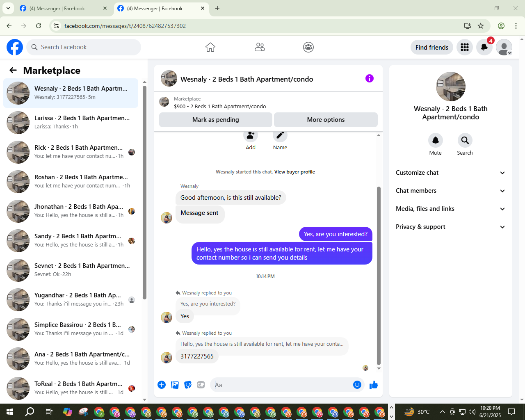Viewport: 525px width, 420px height.
Task: Open more actions plus icon
Action: coord(162,385)
